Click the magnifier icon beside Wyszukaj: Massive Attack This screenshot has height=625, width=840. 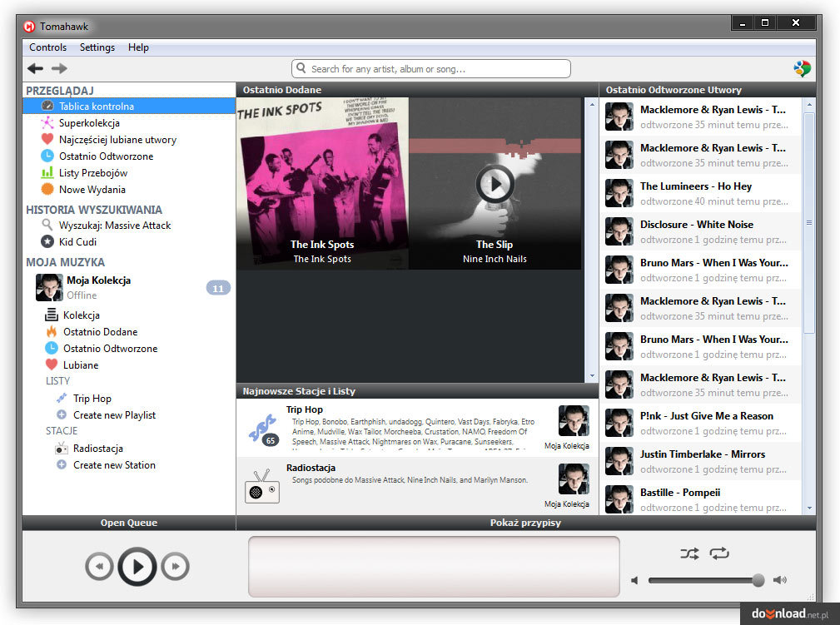(47, 225)
